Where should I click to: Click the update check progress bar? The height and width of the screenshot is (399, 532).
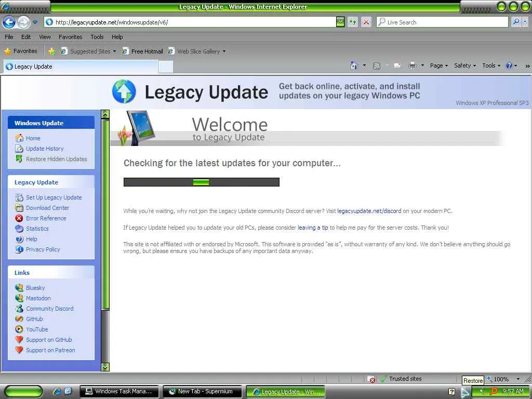(202, 182)
